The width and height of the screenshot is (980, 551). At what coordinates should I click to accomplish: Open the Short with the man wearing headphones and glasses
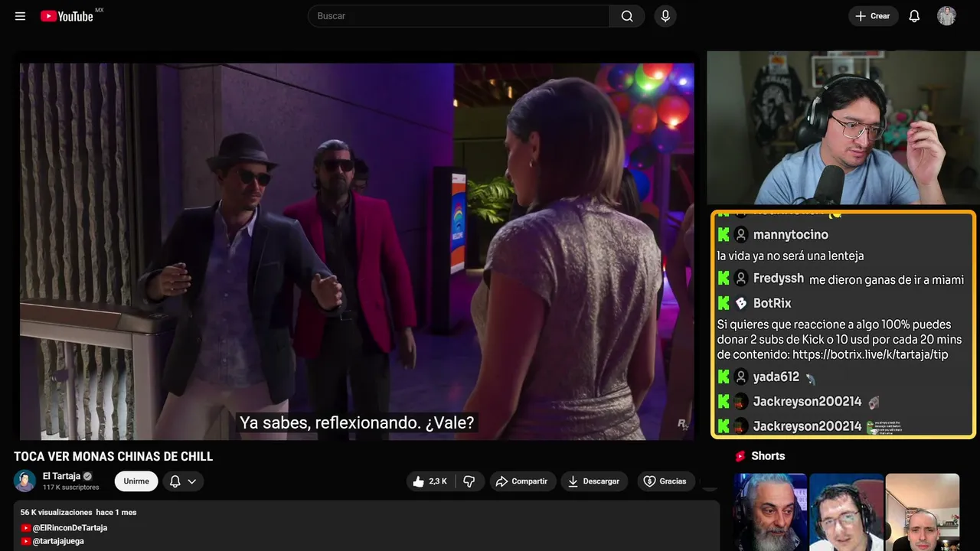click(846, 512)
